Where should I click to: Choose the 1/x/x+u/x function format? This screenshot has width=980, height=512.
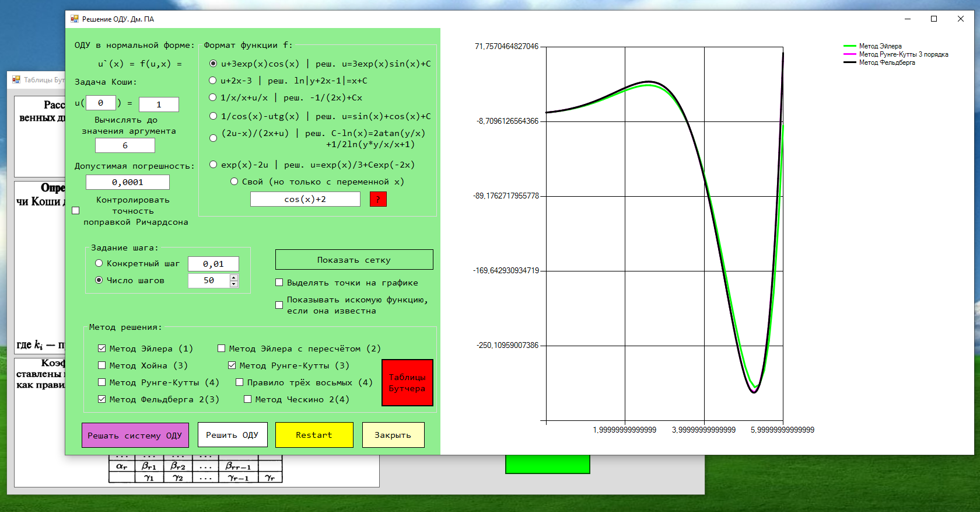[213, 97]
